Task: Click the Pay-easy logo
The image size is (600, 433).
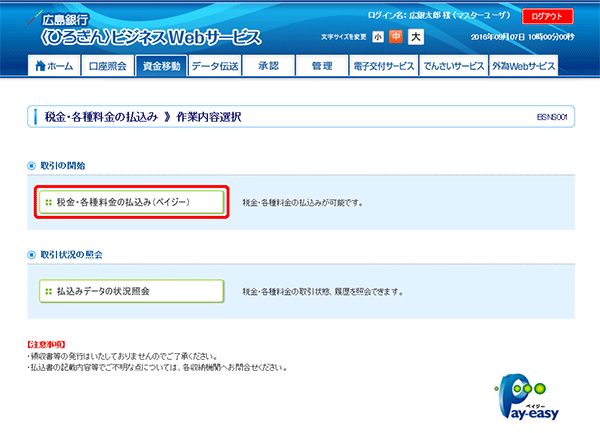Action: pos(527,397)
